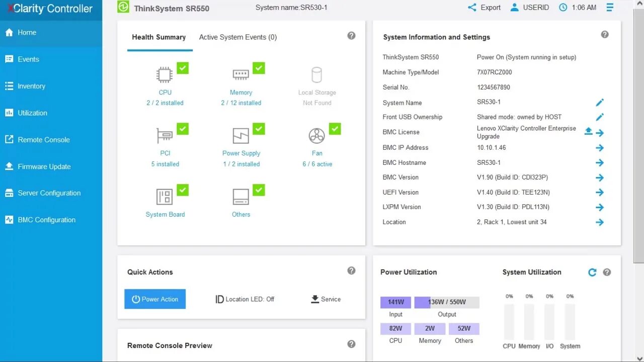The height and width of the screenshot is (362, 644).
Task: Open BMC Hostname arrow link
Action: [600, 163]
